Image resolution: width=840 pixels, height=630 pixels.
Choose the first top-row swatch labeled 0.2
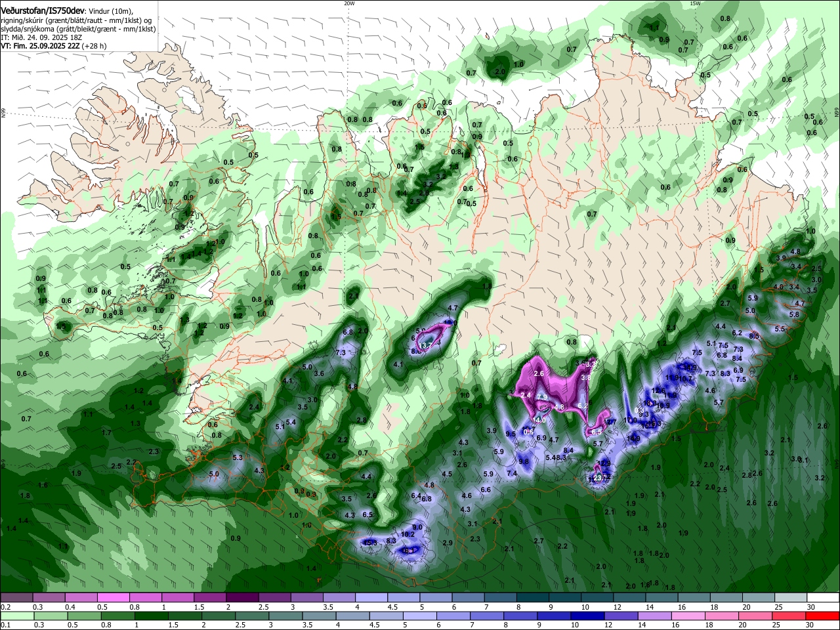16,597
